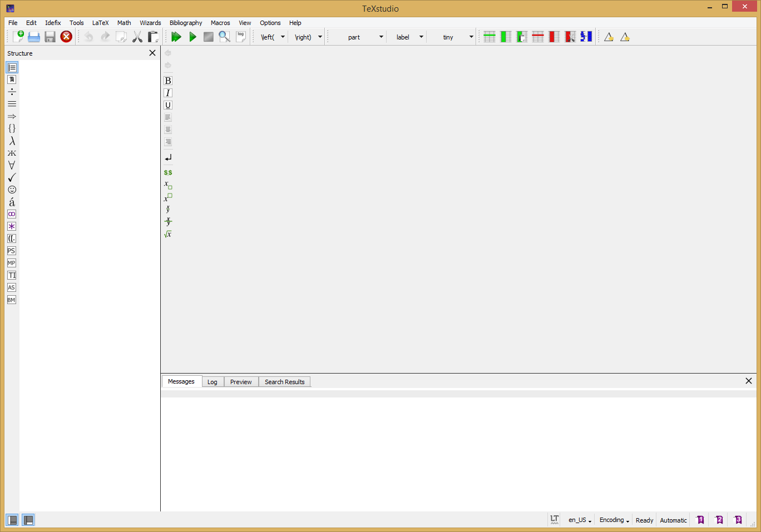
Task: Run Build & View double green arrow
Action: click(176, 37)
